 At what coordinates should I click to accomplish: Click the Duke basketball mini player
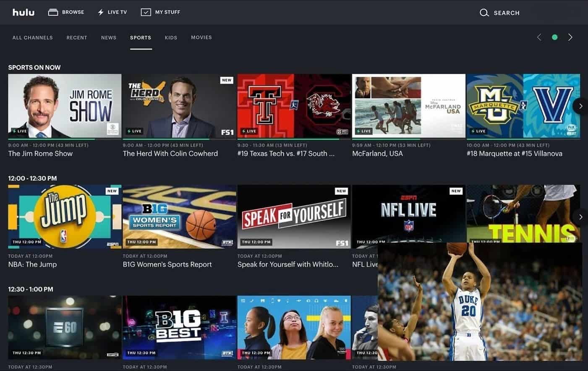(480, 301)
